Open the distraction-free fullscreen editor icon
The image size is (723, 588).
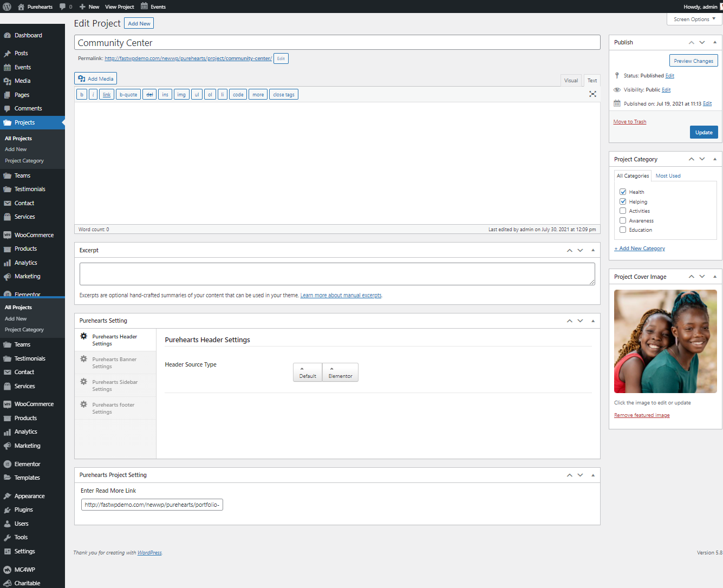point(592,94)
